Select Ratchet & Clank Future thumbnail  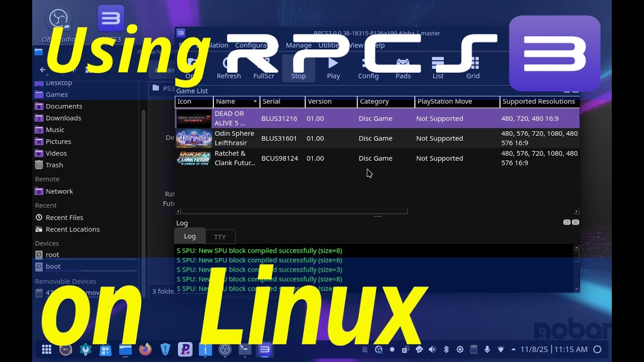click(x=194, y=158)
